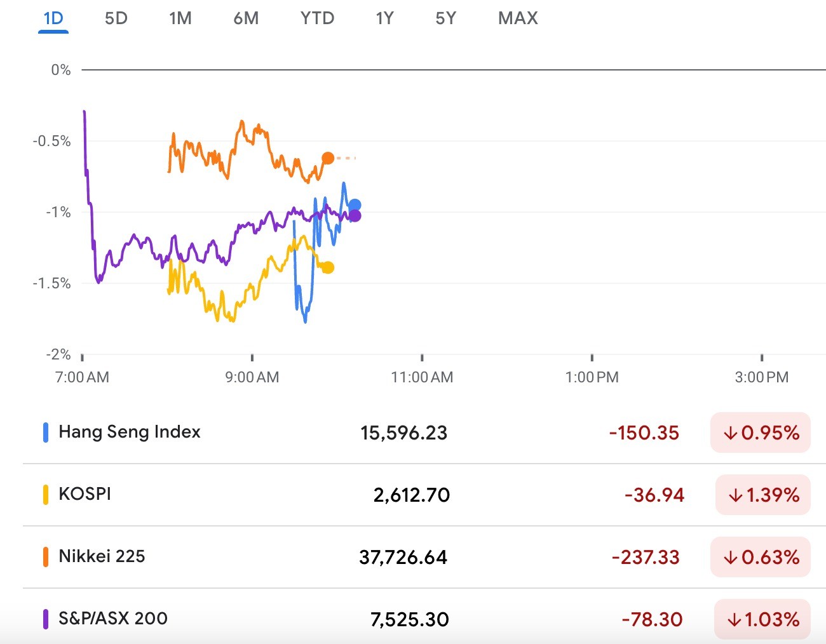The width and height of the screenshot is (826, 644).
Task: Click the Hang Seng 0.95% change badge
Action: point(761,433)
